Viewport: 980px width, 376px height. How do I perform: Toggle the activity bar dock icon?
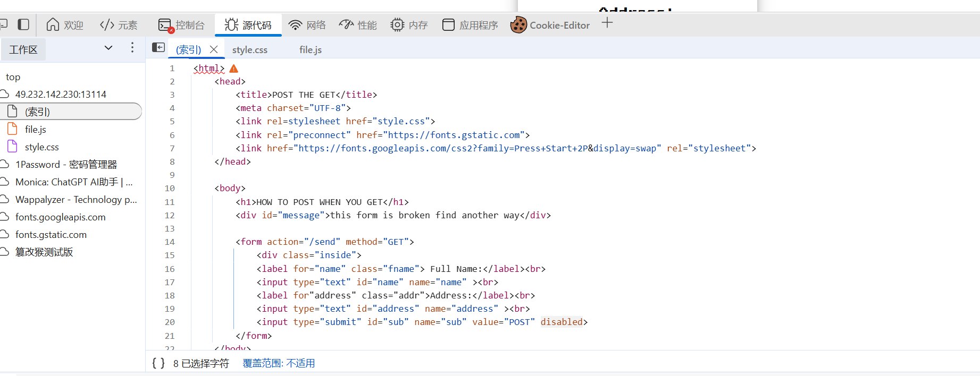pos(23,24)
